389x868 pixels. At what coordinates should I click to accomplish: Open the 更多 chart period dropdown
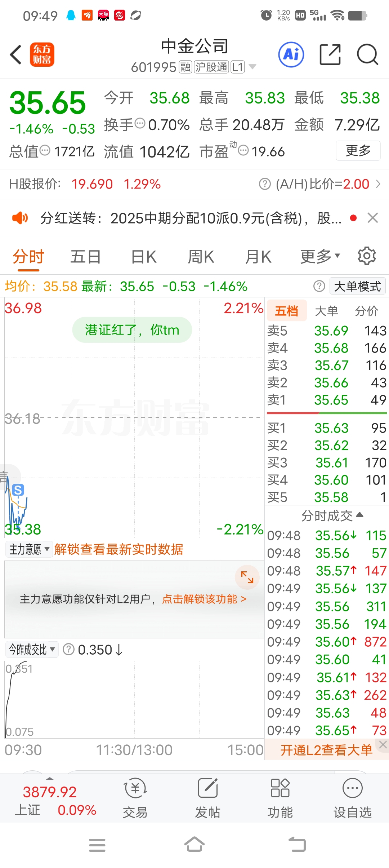point(320,256)
